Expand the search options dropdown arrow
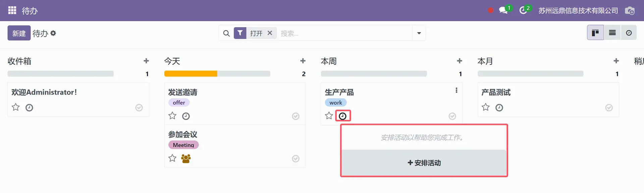The width and height of the screenshot is (644, 193). click(x=419, y=33)
